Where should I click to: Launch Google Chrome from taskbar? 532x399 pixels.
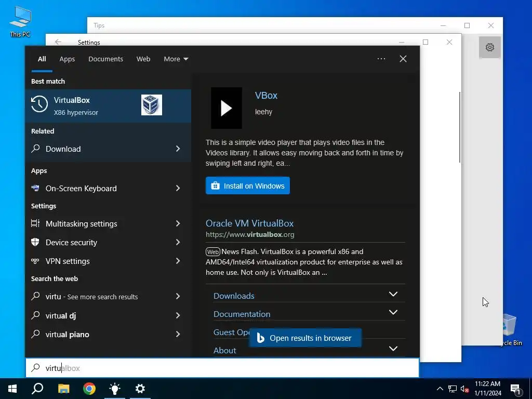tap(89, 389)
